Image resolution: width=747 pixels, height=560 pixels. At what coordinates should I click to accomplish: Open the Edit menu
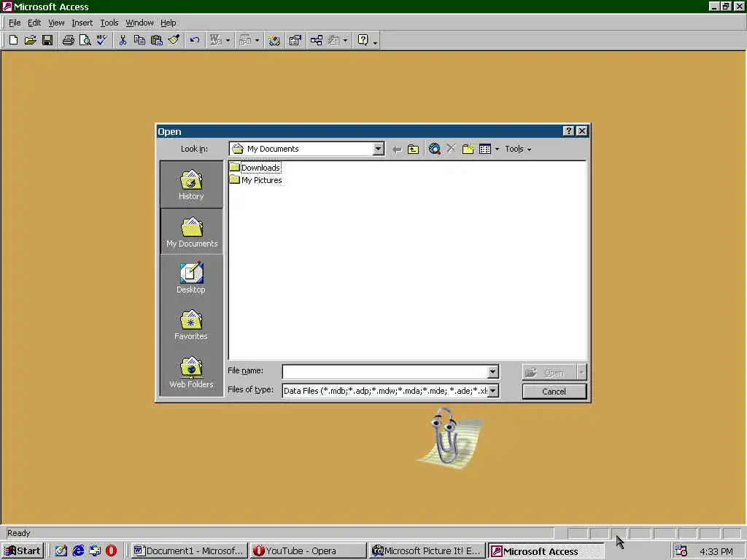[x=34, y=23]
